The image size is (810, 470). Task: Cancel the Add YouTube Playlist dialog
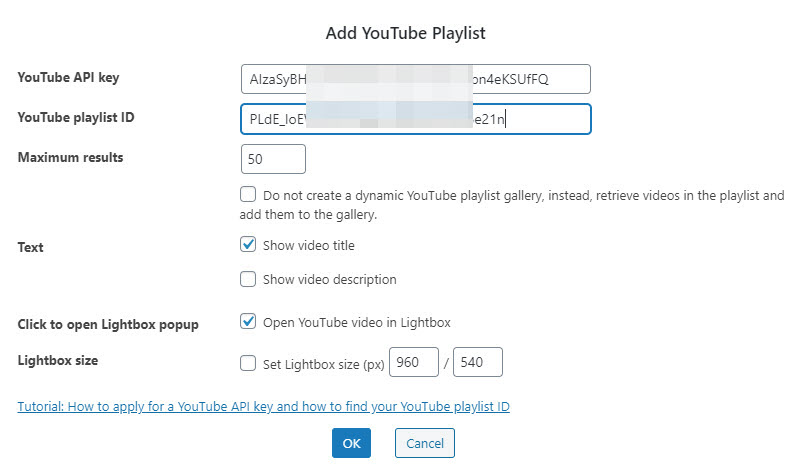tap(425, 443)
